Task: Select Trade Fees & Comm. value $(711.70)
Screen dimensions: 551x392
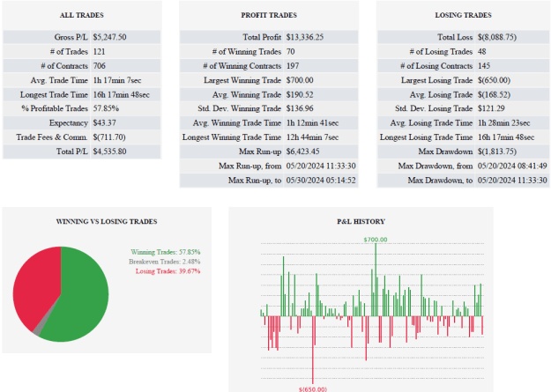Action: coord(109,137)
